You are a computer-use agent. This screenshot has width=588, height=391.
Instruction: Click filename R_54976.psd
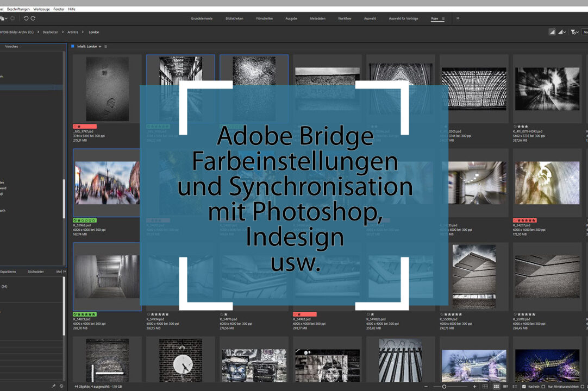pyautogui.click(x=229, y=319)
